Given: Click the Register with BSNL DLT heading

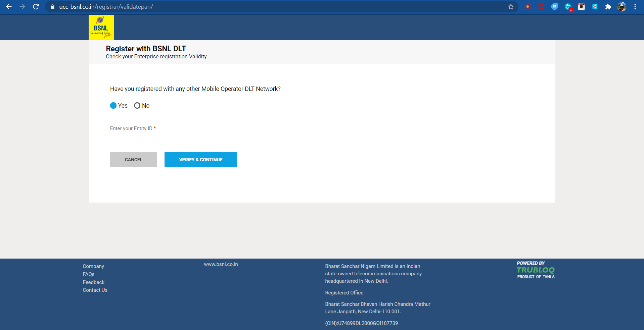Looking at the screenshot, I should [x=146, y=49].
